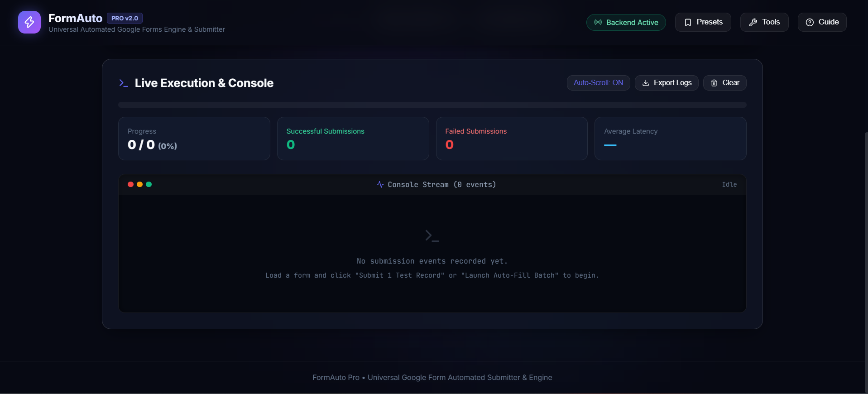This screenshot has height=394, width=868.
Task: Click the Successful Submissions count
Action: click(x=291, y=145)
